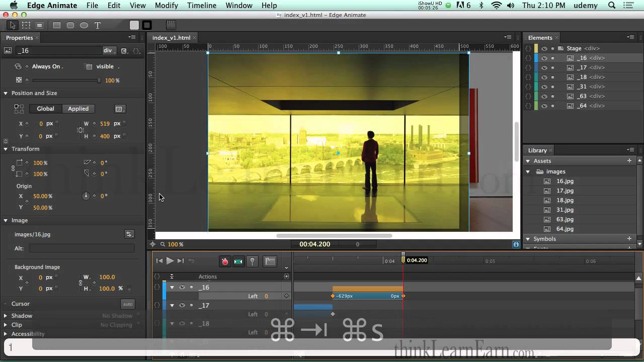Adjust the opacity slider handle
Viewport: 644px width, 362px height.
point(99,80)
